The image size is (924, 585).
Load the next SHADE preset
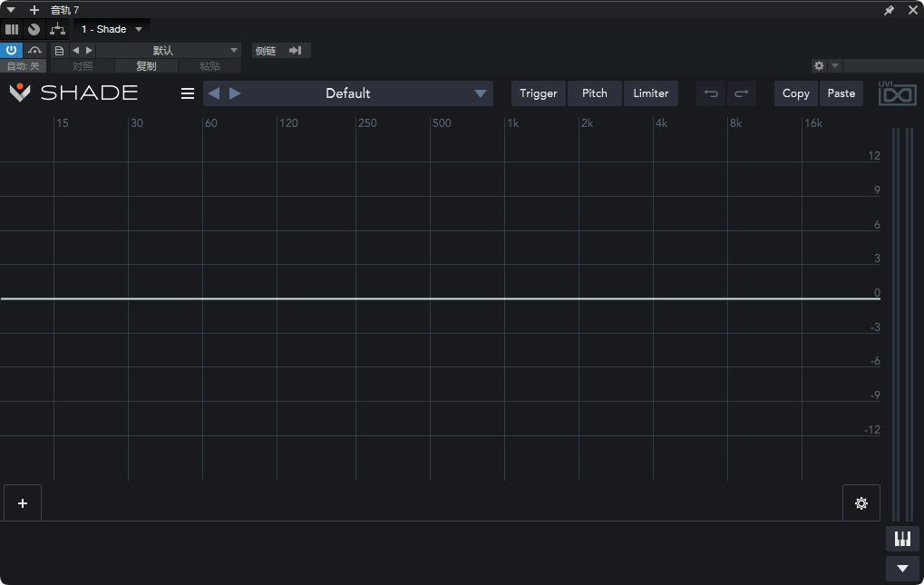235,93
